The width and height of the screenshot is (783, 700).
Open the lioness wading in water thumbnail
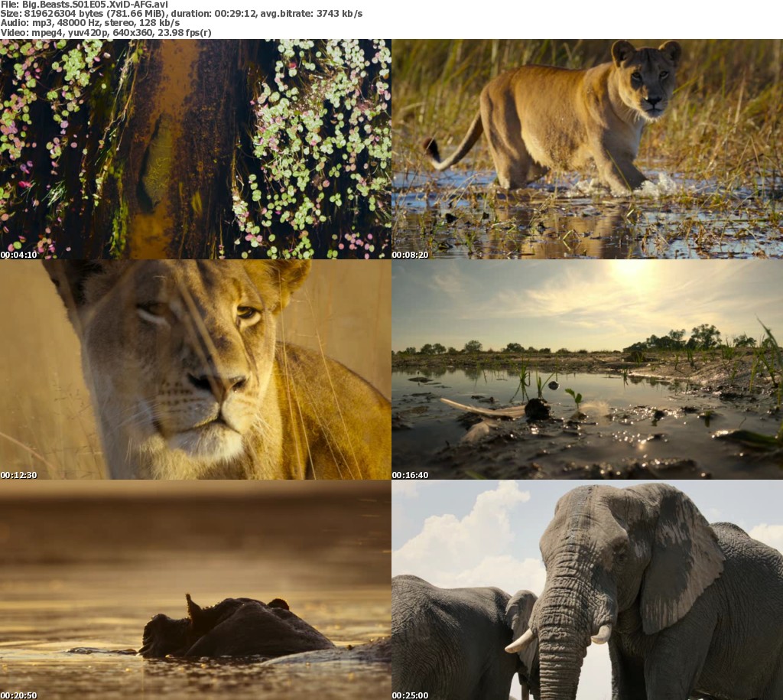[x=587, y=149]
